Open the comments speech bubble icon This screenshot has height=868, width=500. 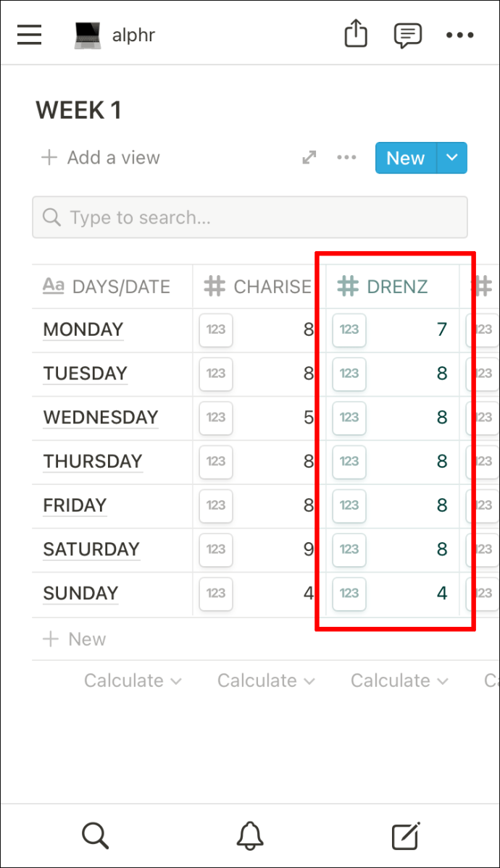pos(407,35)
